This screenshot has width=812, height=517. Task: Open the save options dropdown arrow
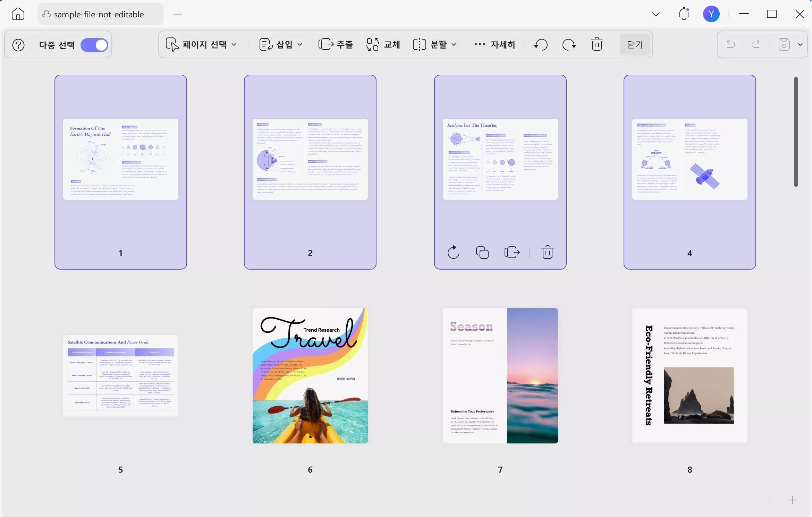(x=800, y=44)
